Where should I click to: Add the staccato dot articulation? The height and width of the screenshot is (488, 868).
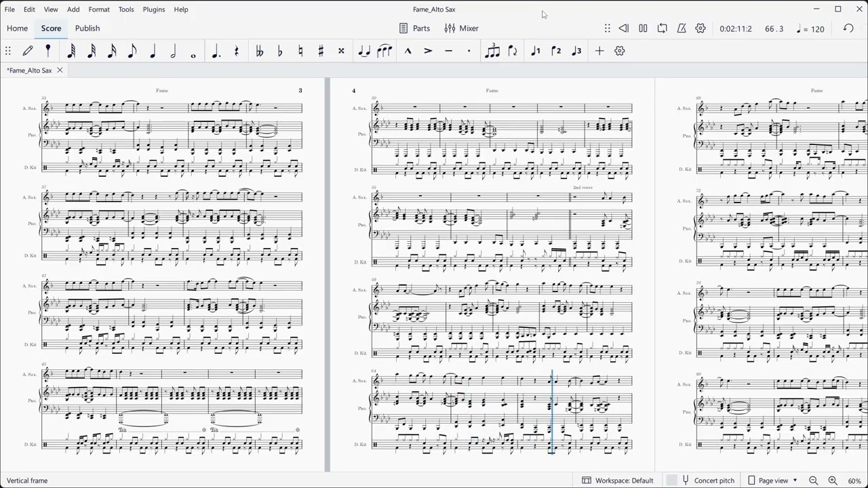pos(469,51)
